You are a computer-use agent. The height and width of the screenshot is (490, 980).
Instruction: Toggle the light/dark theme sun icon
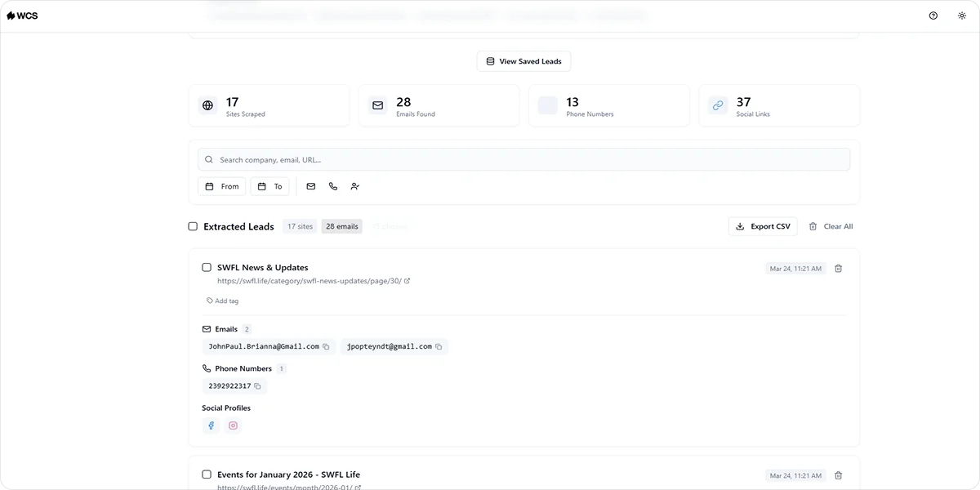pos(962,16)
